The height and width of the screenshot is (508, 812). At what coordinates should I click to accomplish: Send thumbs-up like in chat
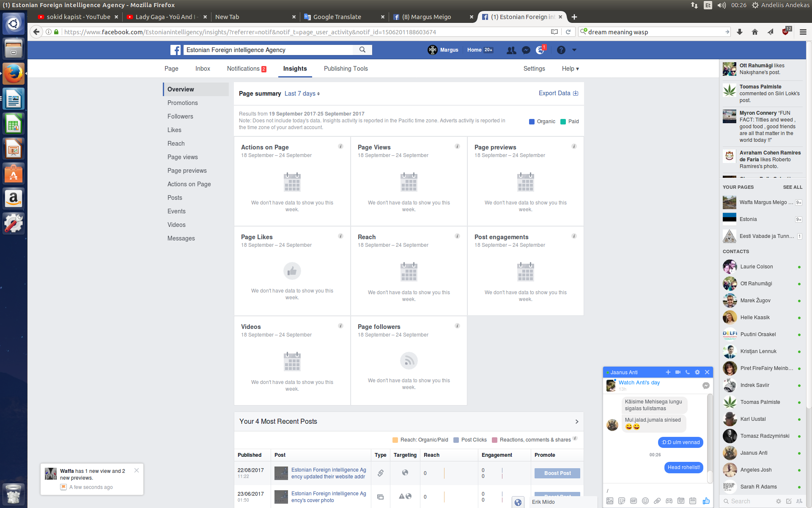tap(706, 501)
